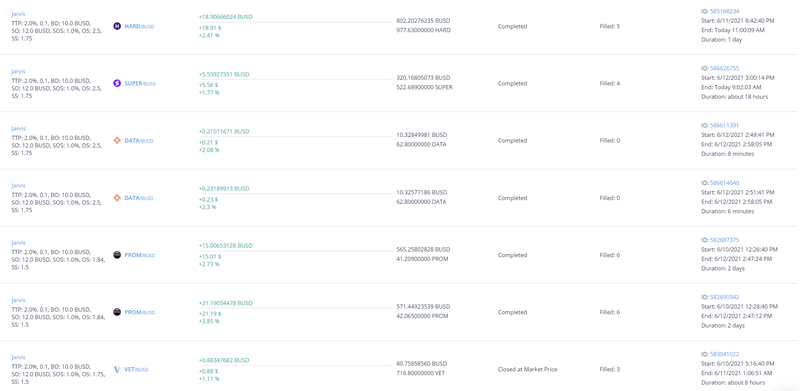800x391 pixels.
Task: Click the second DATA coin icon
Action: [x=117, y=198]
